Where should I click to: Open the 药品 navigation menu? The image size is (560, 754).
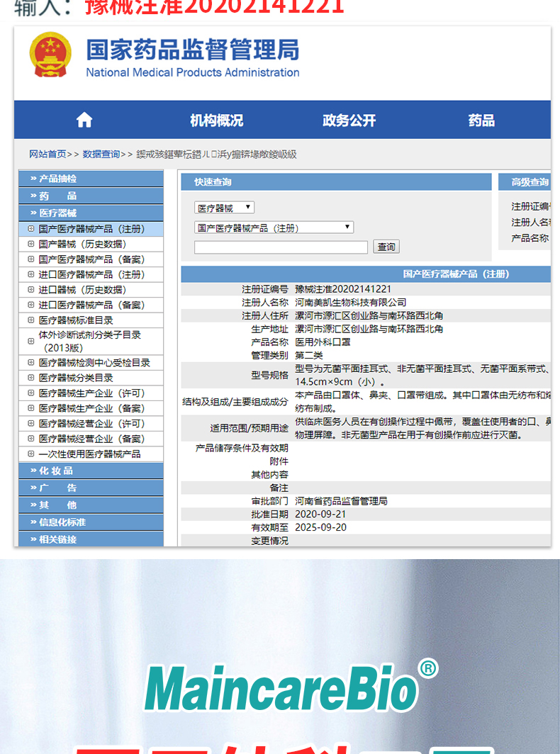[481, 120]
